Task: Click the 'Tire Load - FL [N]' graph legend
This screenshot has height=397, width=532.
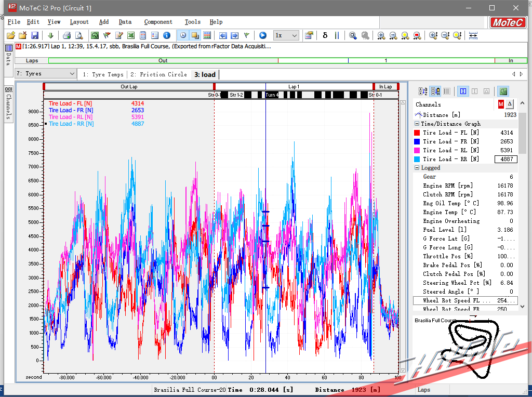Action: (x=70, y=103)
